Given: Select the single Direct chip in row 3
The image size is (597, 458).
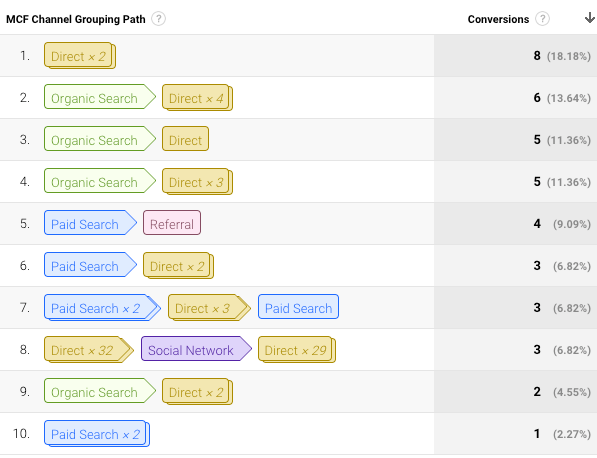Looking at the screenshot, I should (185, 140).
